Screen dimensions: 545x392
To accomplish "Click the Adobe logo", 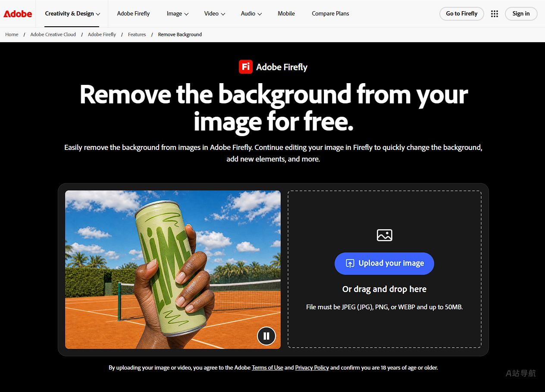I will [18, 14].
